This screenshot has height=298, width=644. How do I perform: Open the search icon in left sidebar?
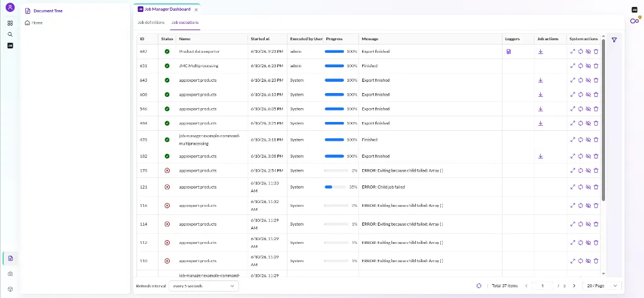point(10,35)
